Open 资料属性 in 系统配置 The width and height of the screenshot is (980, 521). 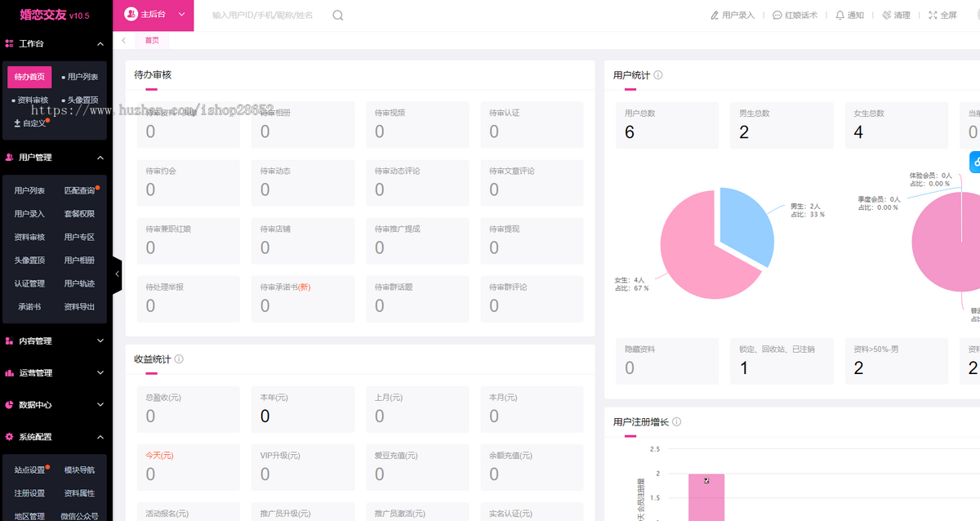click(x=79, y=493)
